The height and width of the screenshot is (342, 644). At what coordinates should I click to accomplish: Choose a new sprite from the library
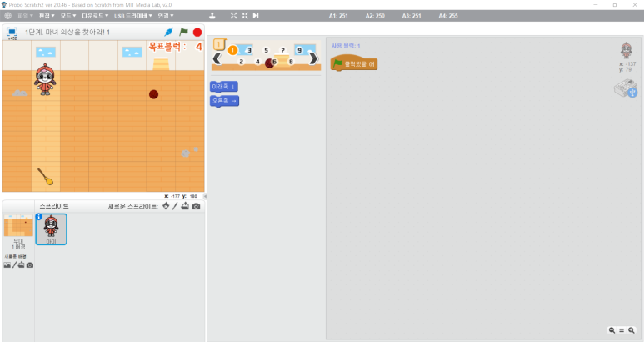coord(166,206)
